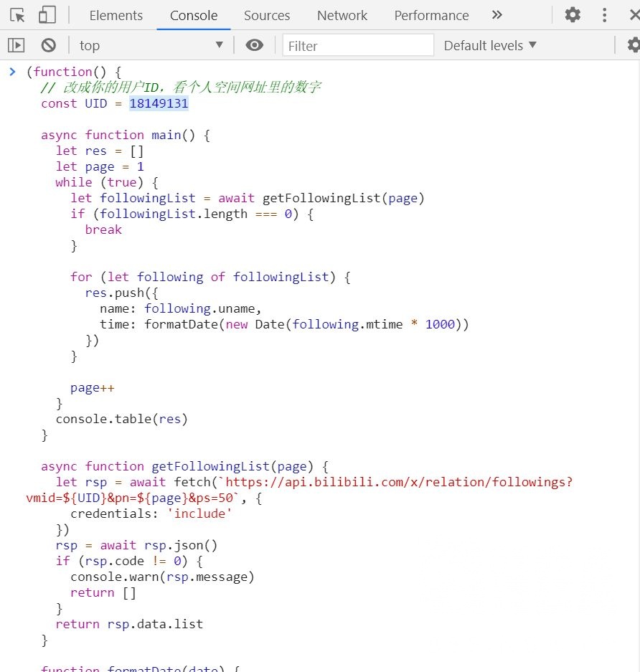Open the Default levels dropdown

[490, 45]
